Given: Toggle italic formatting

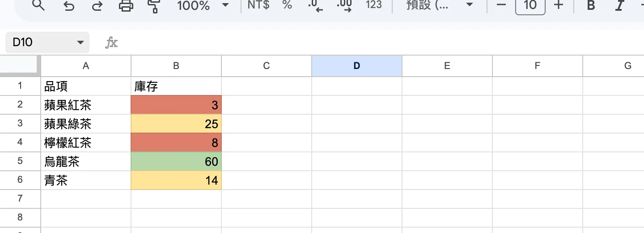Looking at the screenshot, I should 619,5.
